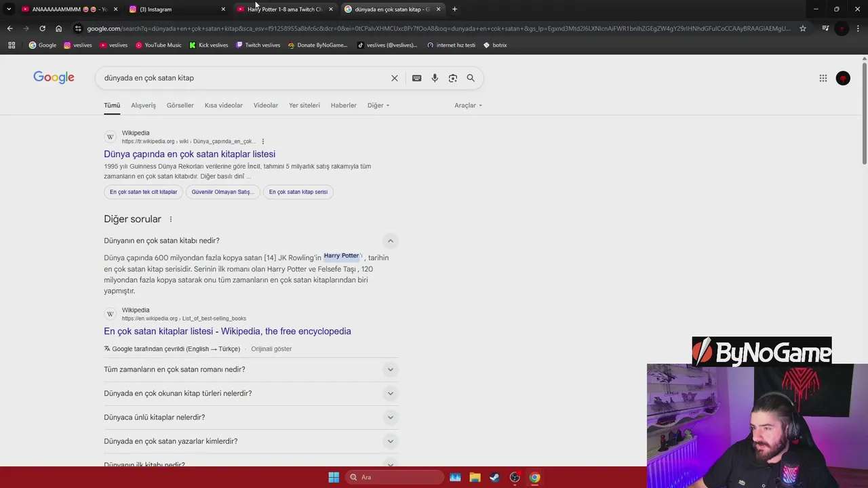Click the Windows taskbar Ara search box
The height and width of the screenshot is (488, 868).
click(x=393, y=477)
